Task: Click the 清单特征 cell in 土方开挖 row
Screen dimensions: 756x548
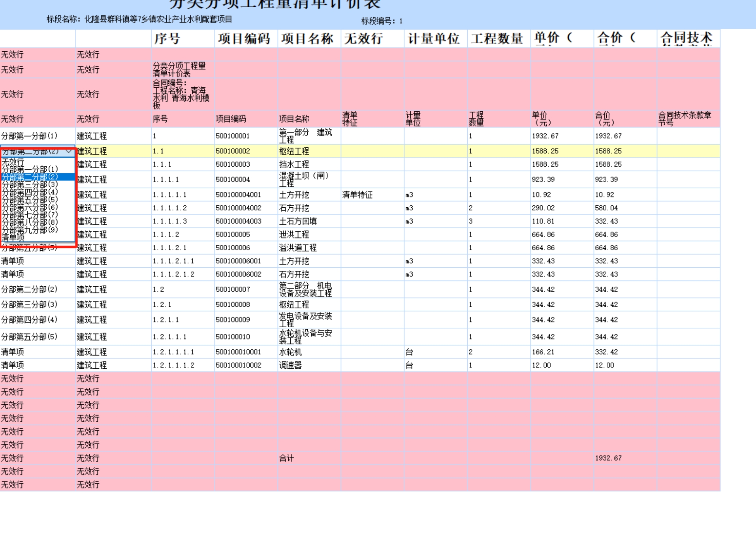Action: click(x=357, y=195)
